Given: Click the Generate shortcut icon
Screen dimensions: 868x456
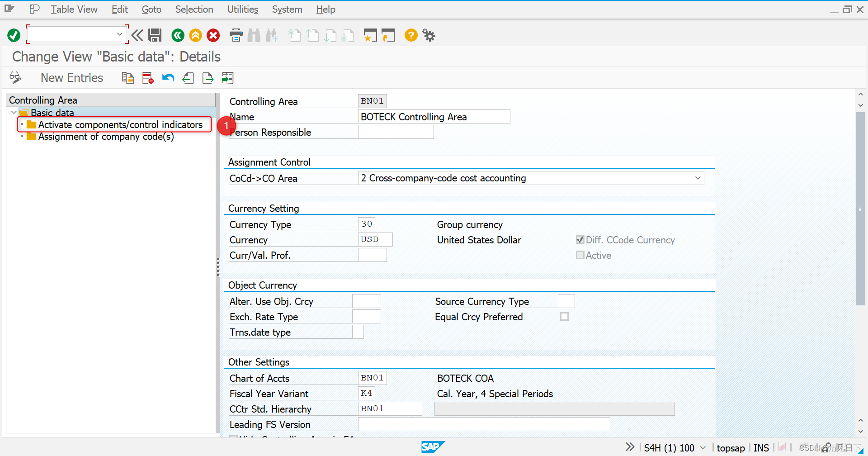Looking at the screenshot, I should click(388, 35).
